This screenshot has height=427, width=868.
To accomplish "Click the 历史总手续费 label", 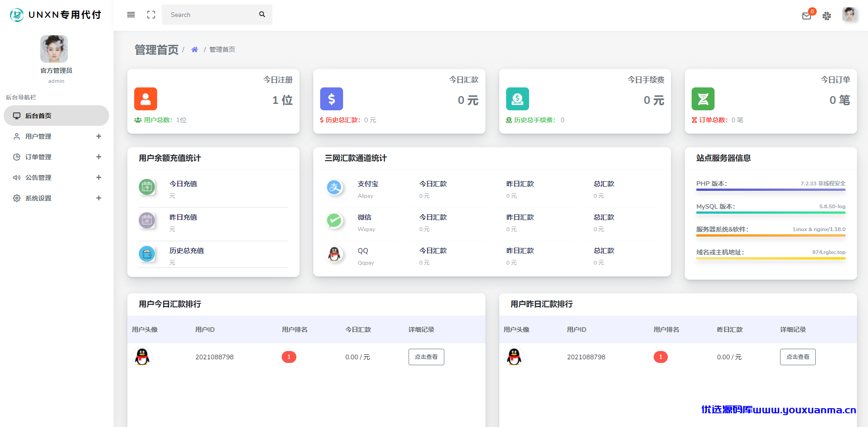I will pyautogui.click(x=535, y=120).
